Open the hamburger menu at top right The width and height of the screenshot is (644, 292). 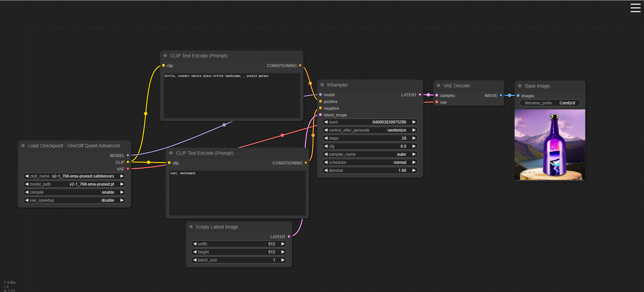click(635, 8)
